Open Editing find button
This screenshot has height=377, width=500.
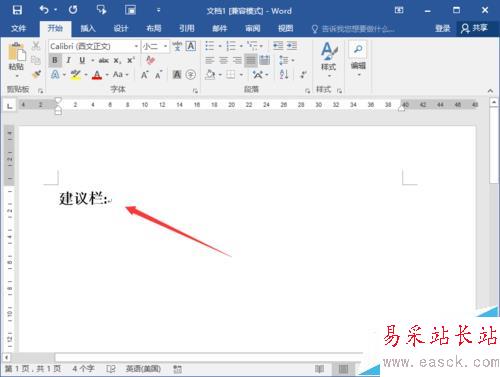click(358, 58)
